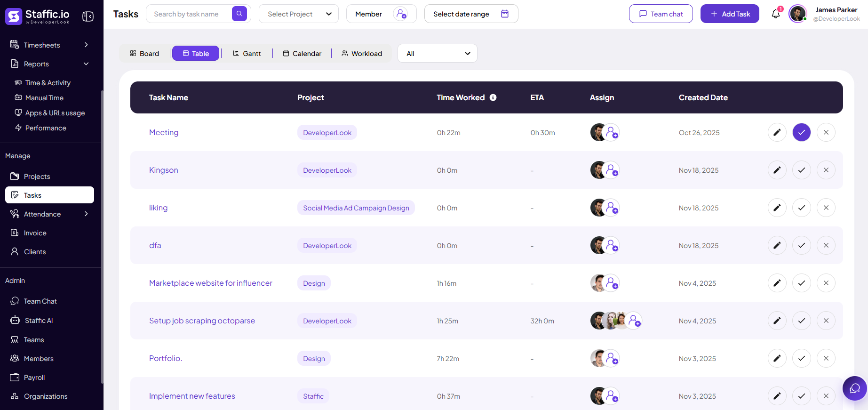Open the Setup job scraping octoparse link
The width and height of the screenshot is (868, 410).
[202, 321]
